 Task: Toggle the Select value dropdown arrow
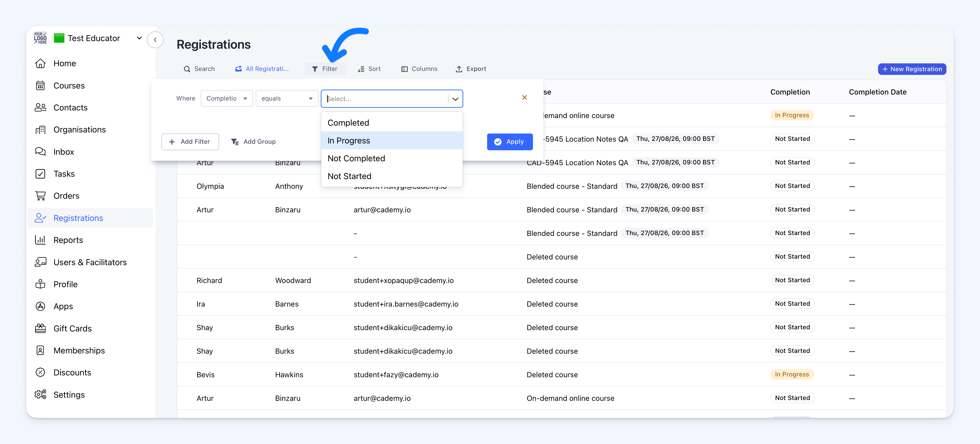click(455, 99)
